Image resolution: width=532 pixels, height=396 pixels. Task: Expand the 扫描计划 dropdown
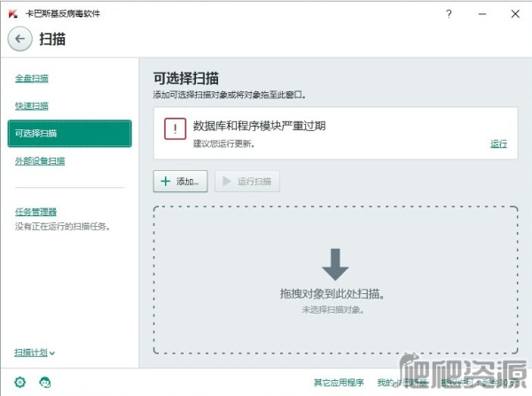coord(35,353)
